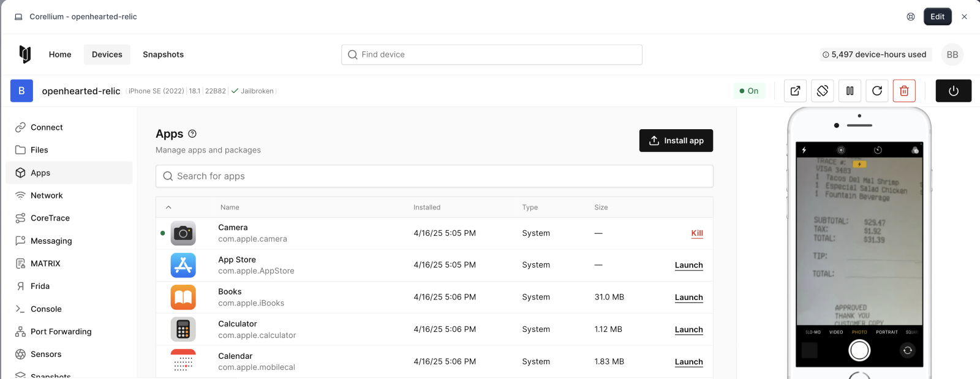
Task: Focus the Search for apps field
Action: (x=434, y=176)
